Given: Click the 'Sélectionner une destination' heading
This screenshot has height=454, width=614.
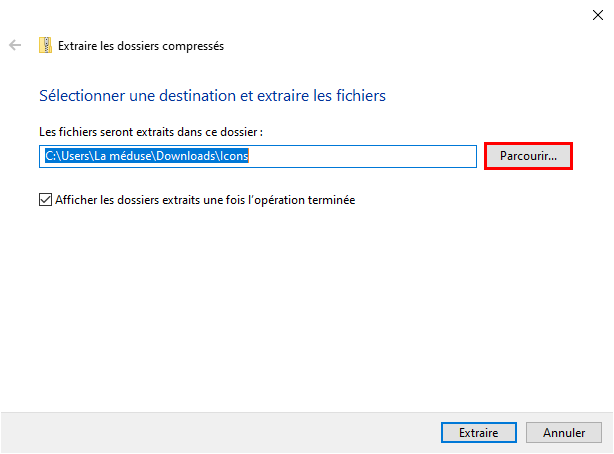Looking at the screenshot, I should point(212,96).
